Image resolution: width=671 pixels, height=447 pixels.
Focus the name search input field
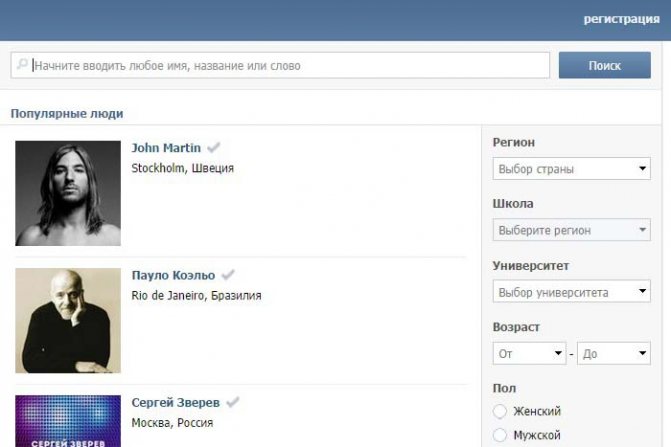(280, 65)
